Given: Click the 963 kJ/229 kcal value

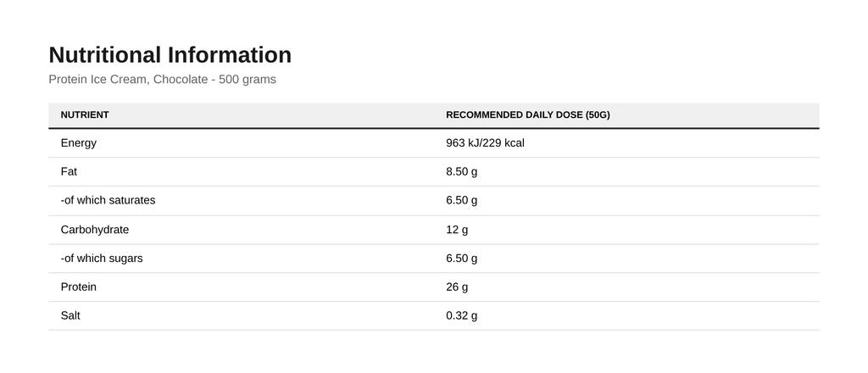Looking at the screenshot, I should point(485,143).
